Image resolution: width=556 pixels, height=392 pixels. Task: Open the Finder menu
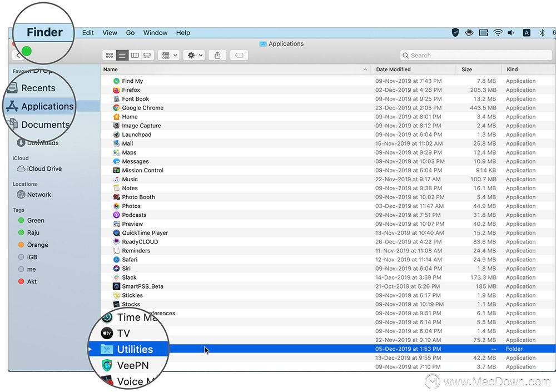tap(44, 32)
